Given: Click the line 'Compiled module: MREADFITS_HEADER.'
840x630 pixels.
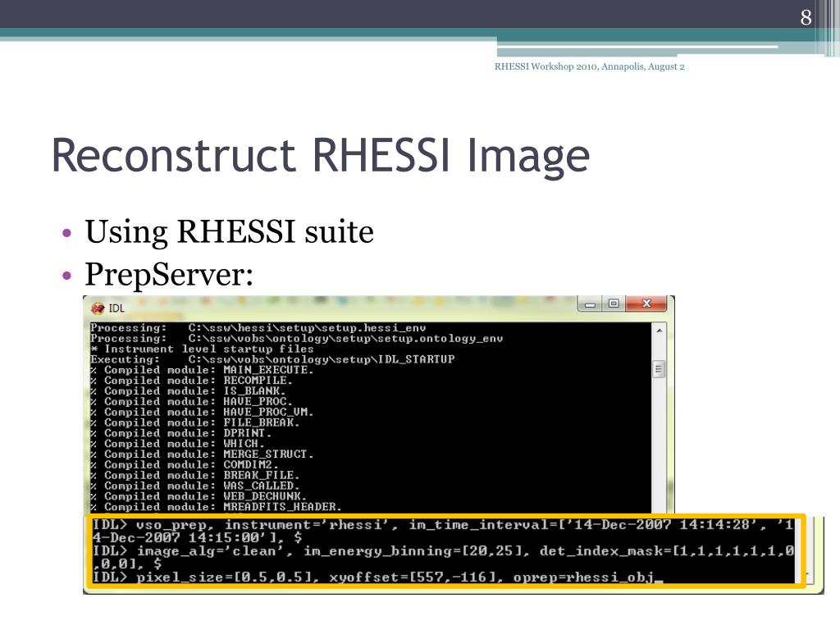Looking at the screenshot, I should pos(216,507).
